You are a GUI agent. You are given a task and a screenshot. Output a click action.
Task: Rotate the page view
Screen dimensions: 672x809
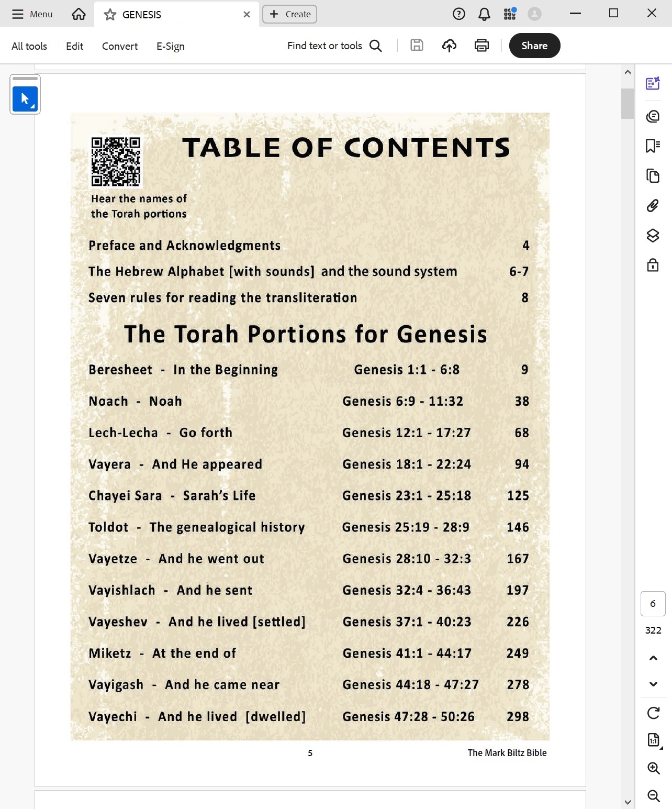point(653,713)
